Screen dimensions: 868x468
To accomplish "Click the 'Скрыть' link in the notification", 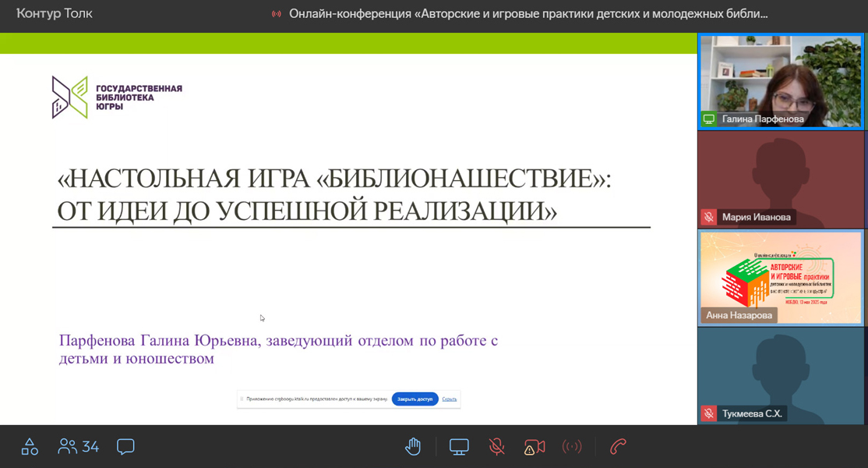I will pyautogui.click(x=450, y=399).
